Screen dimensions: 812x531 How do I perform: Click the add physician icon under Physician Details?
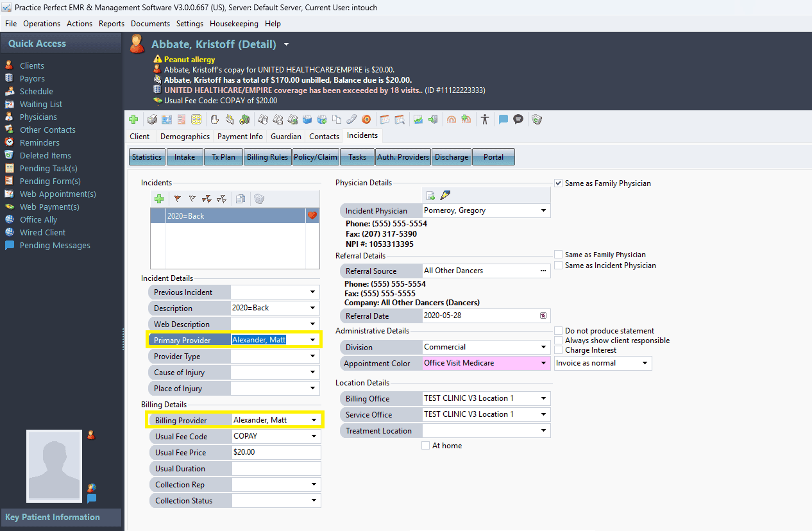pyautogui.click(x=430, y=195)
